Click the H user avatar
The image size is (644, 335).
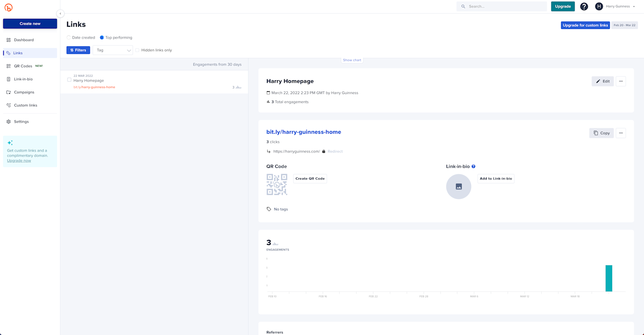(599, 6)
